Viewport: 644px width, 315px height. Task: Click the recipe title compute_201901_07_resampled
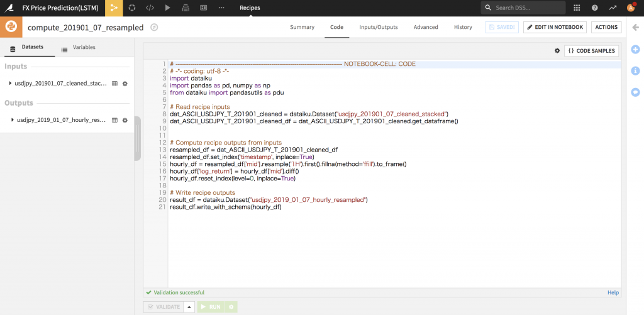(x=86, y=28)
